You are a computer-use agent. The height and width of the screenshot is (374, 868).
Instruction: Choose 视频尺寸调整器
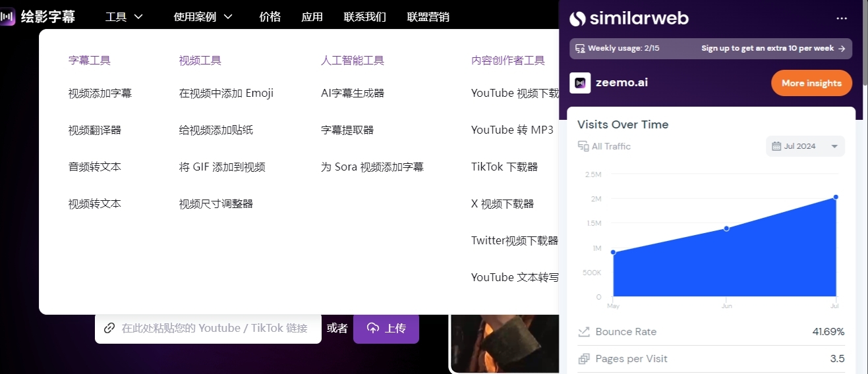click(x=216, y=204)
